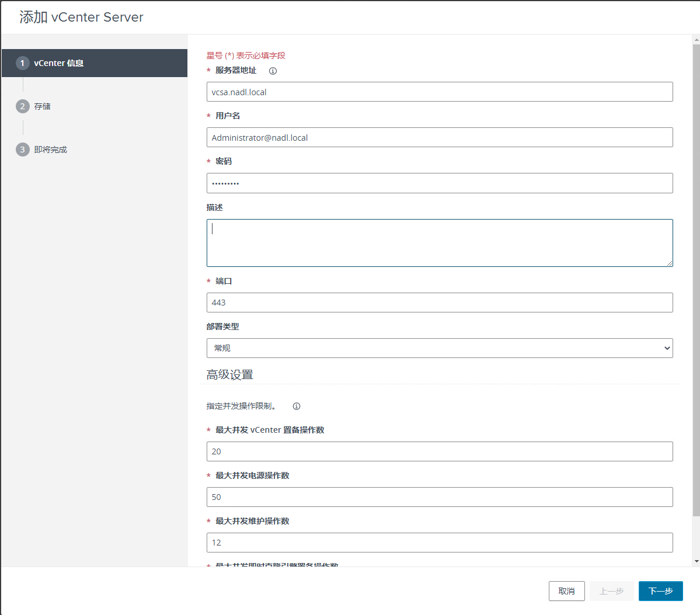Click the 上一步 button
700x615 pixels.
pyautogui.click(x=612, y=591)
